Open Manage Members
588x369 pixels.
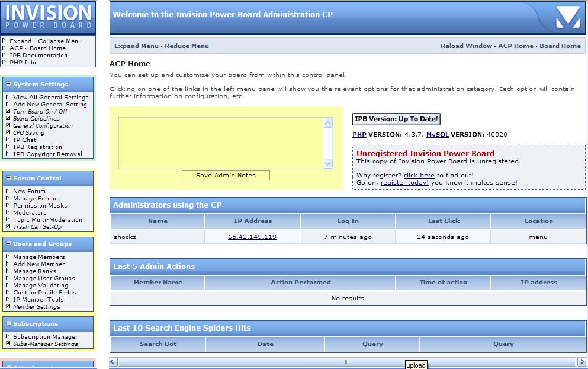coord(39,257)
